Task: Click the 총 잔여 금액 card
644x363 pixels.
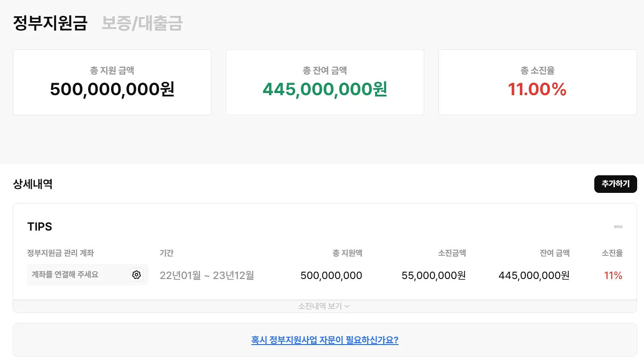Action: tap(325, 82)
